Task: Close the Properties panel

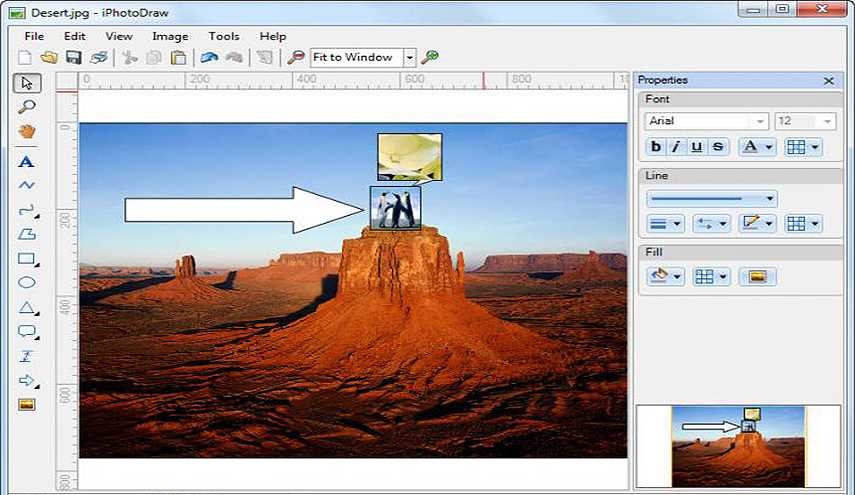Action: point(829,81)
